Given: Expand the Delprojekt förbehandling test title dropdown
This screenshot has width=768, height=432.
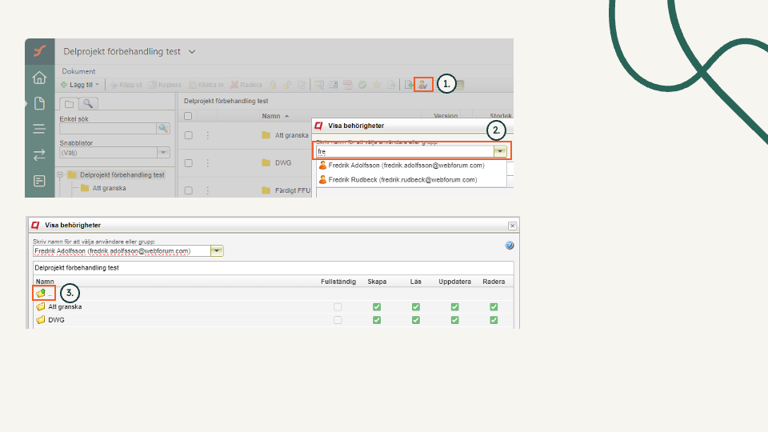Looking at the screenshot, I should tap(192, 52).
